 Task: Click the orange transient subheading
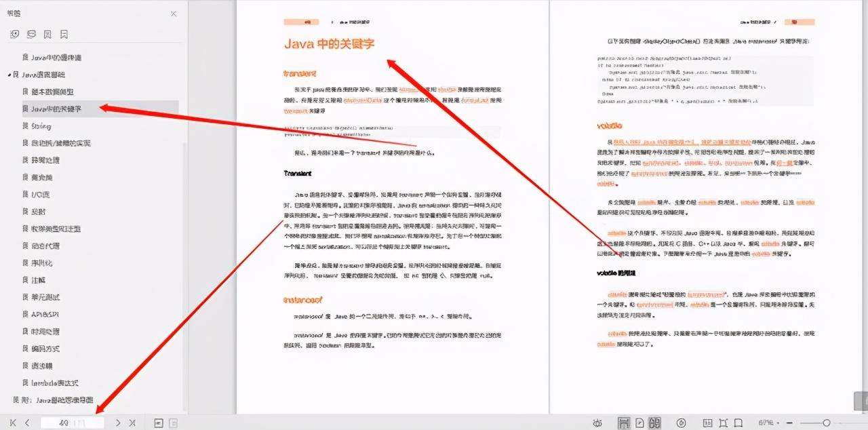pos(300,73)
